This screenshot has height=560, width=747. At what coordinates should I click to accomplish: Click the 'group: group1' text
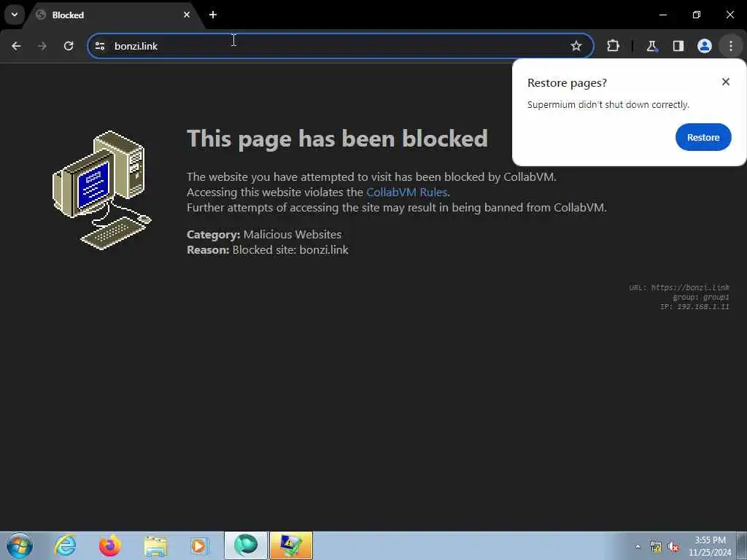[700, 297]
